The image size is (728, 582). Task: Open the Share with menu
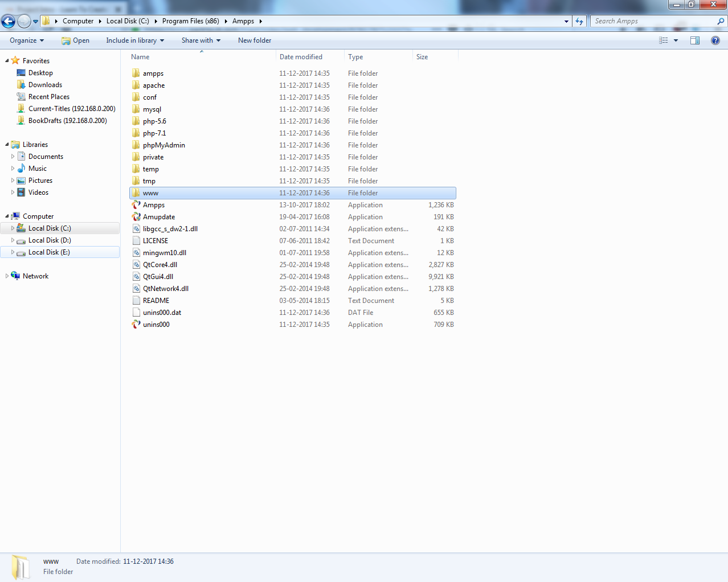tap(201, 40)
